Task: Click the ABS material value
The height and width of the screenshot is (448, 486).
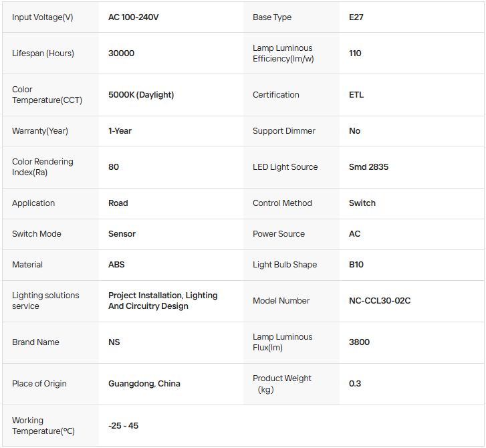Action: (116, 265)
